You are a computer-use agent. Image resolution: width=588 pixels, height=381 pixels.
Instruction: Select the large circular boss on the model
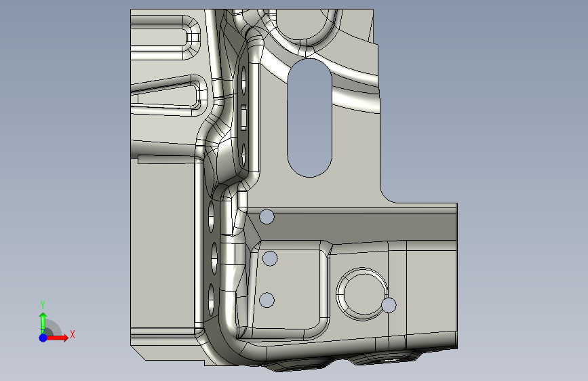coord(362,294)
